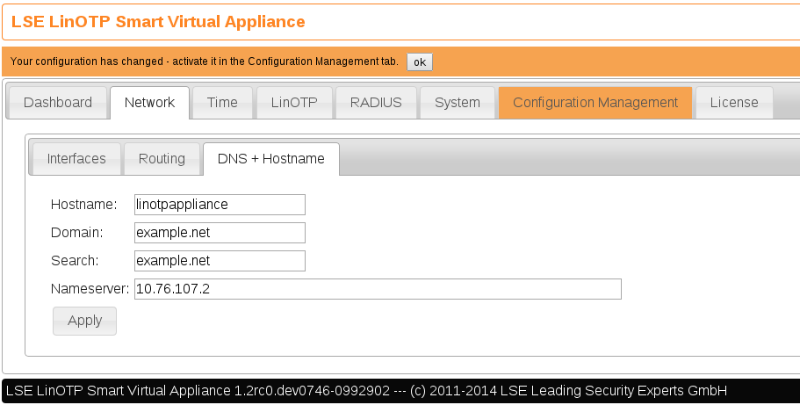800x405 pixels.
Task: Focus the Search input field
Action: (x=220, y=261)
